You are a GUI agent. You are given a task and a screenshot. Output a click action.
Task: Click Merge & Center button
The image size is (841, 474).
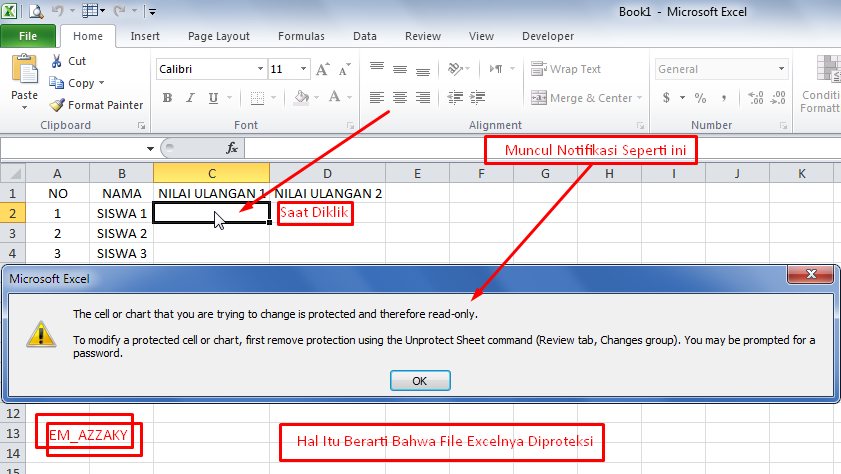[581, 98]
